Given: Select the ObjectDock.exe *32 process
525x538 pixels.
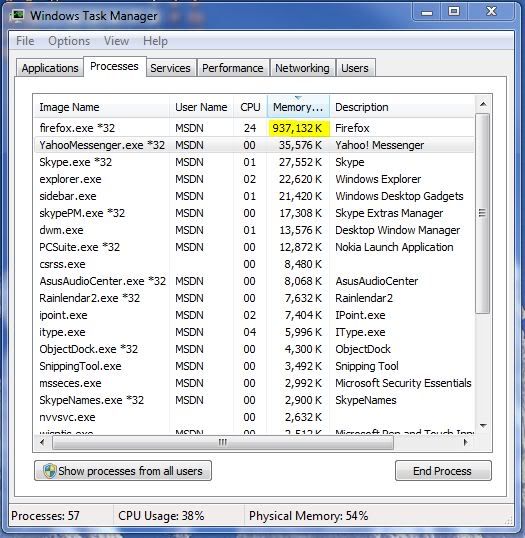Looking at the screenshot, I should pyautogui.click(x=254, y=349).
